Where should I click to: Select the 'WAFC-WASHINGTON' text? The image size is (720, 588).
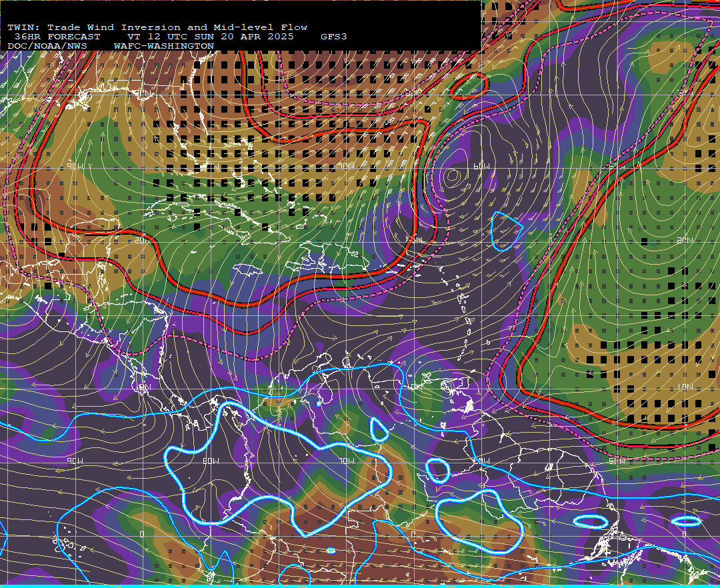tap(164, 47)
